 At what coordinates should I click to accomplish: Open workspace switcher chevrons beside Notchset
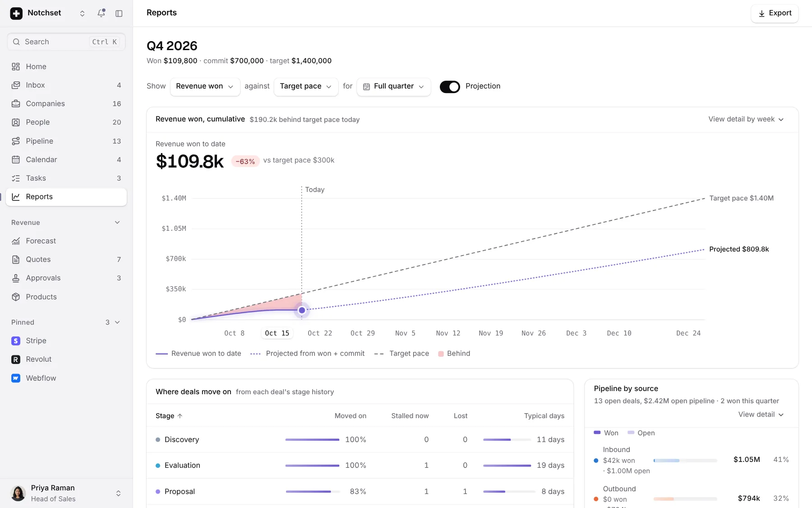(x=82, y=13)
